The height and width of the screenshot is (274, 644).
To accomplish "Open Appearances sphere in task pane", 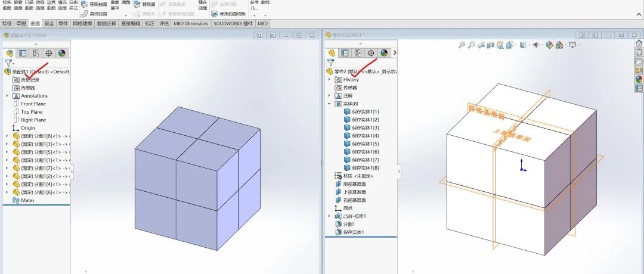I will [x=639, y=79].
